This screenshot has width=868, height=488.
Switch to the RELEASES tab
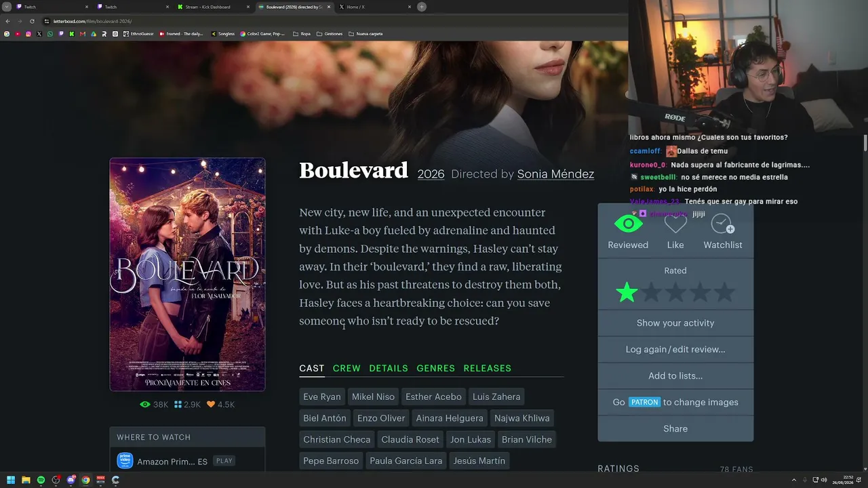[x=488, y=368]
